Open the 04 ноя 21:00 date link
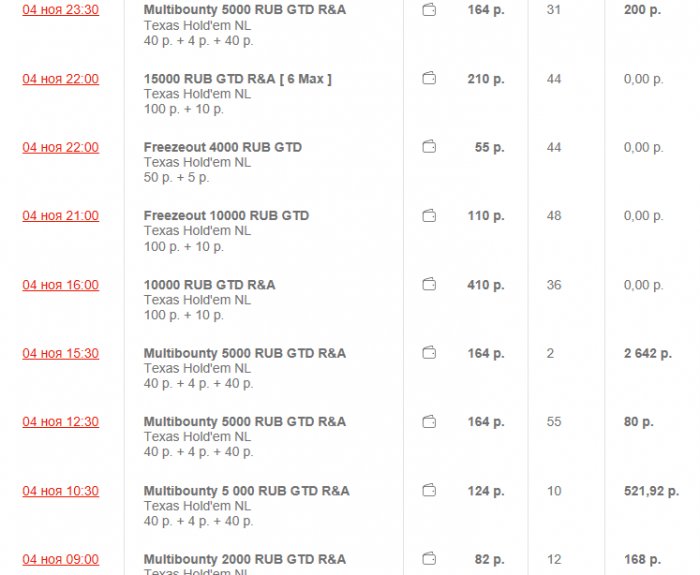This screenshot has height=575, width=700. 61,216
